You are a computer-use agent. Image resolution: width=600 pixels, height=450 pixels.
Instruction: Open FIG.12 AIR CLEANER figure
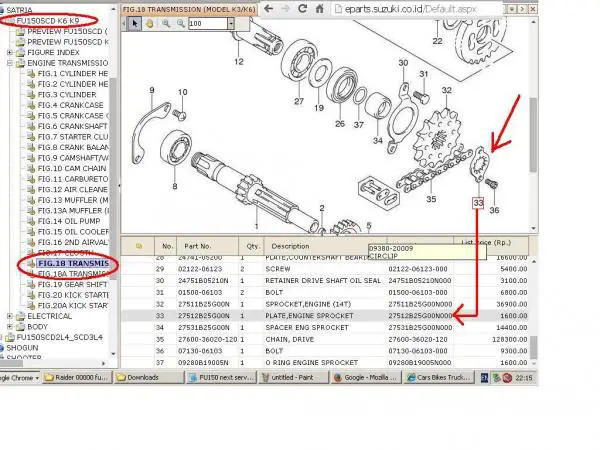pyautogui.click(x=73, y=189)
